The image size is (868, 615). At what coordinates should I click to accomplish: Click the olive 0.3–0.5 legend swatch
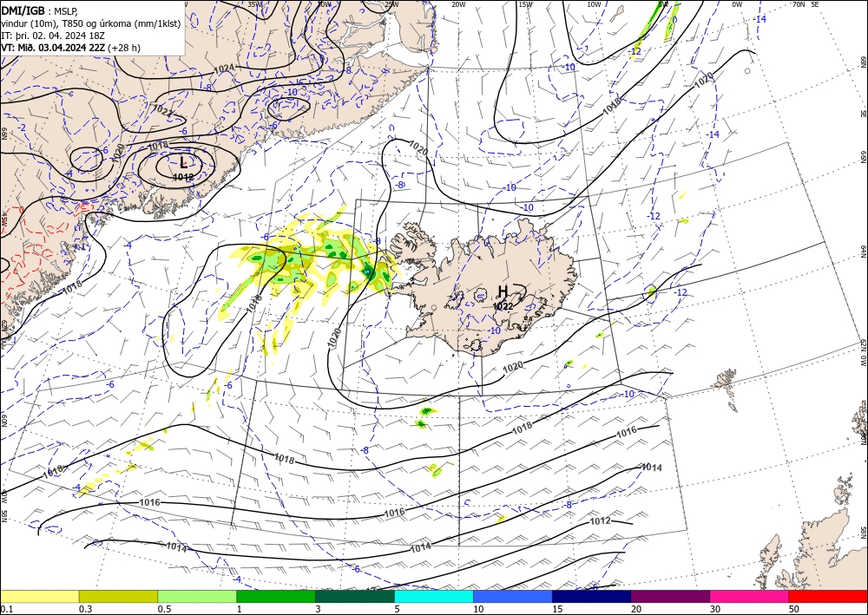tap(118, 596)
